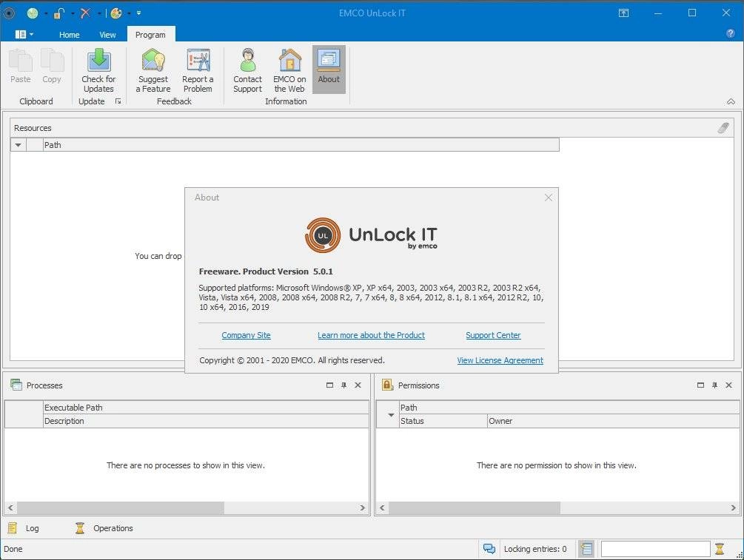This screenshot has height=560, width=744.
Task: Click the red X quick access icon
Action: point(85,13)
